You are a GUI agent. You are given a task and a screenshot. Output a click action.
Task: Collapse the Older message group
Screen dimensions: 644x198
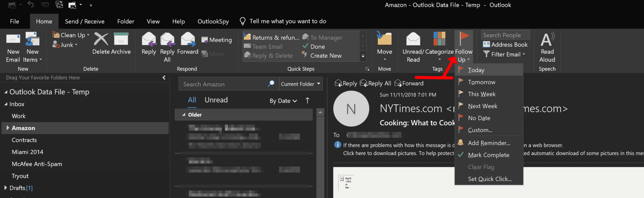(x=184, y=115)
